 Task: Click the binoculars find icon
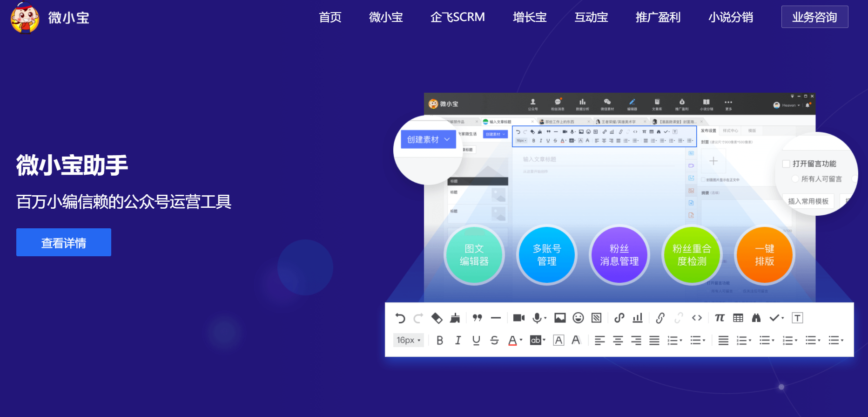pyautogui.click(x=756, y=318)
